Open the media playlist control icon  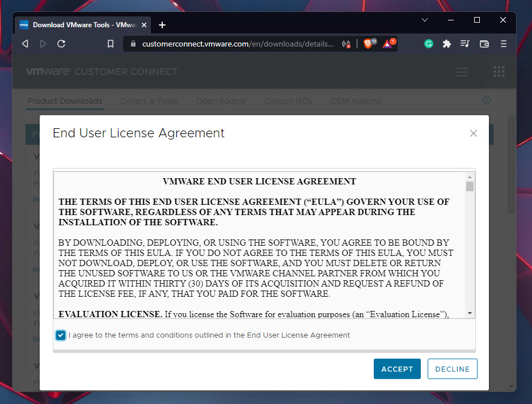coord(465,44)
